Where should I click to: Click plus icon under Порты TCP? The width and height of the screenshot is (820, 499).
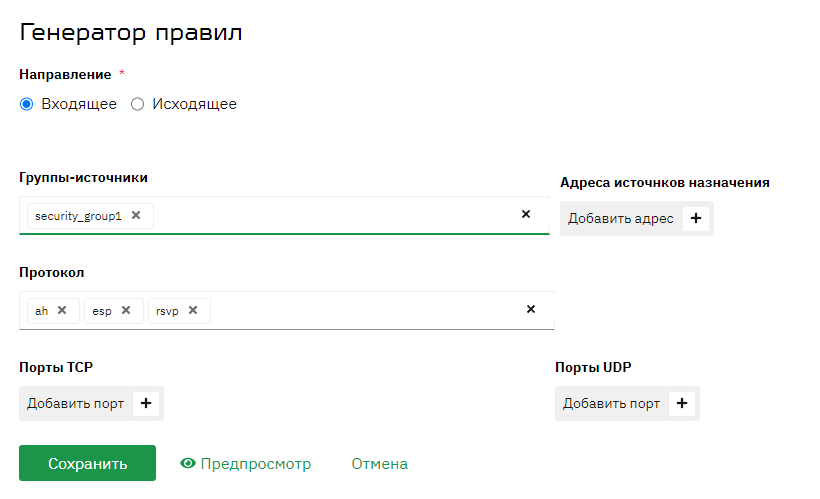(146, 403)
